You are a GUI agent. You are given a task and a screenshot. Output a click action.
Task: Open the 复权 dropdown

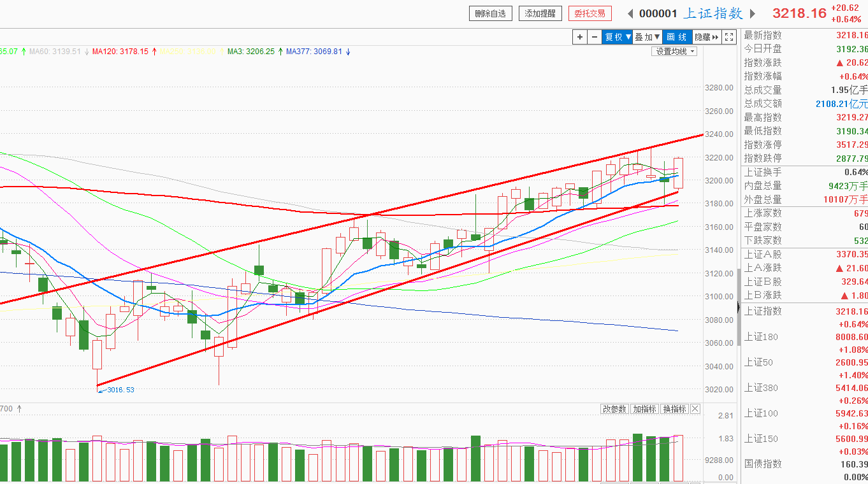click(x=618, y=37)
